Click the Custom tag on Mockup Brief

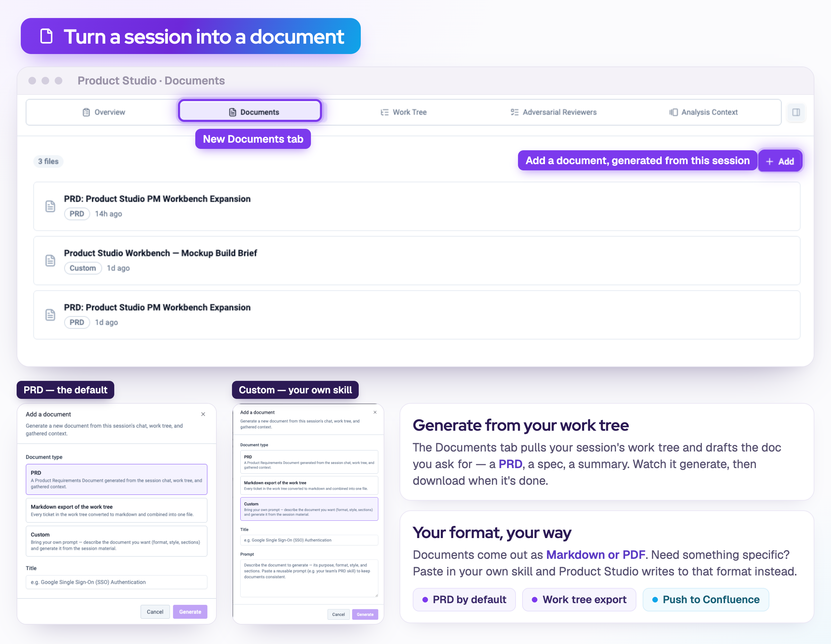[83, 268]
